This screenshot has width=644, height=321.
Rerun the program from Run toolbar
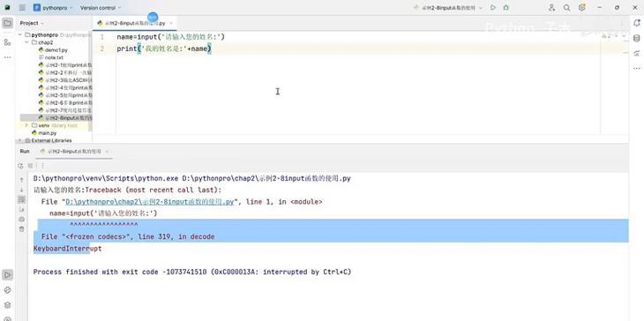[x=20, y=166]
